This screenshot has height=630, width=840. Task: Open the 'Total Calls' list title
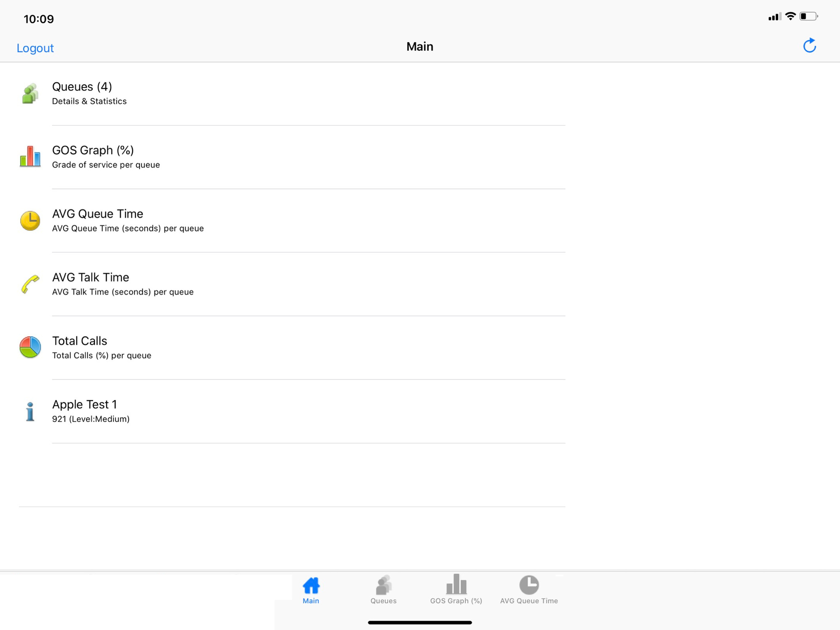point(80,341)
